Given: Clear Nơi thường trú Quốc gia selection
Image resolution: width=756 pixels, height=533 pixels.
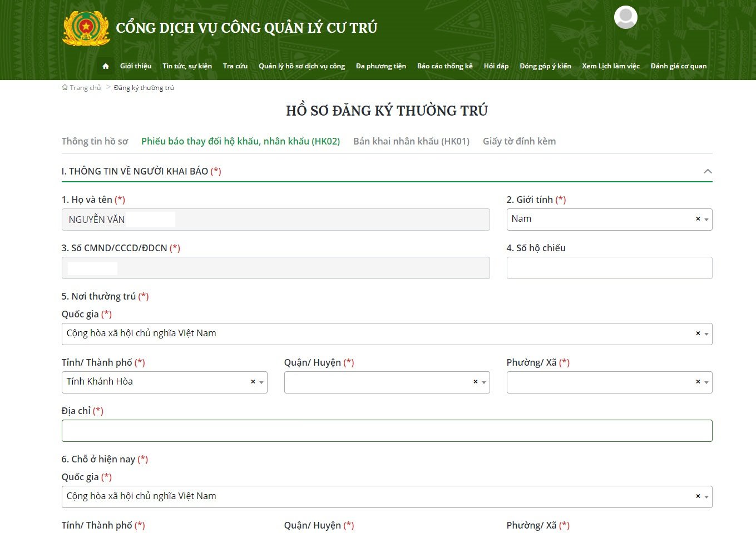Looking at the screenshot, I should 698,333.
